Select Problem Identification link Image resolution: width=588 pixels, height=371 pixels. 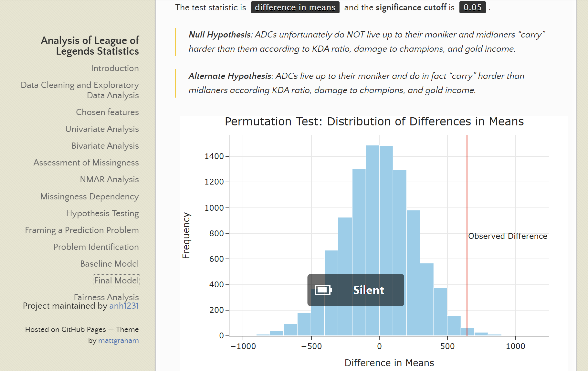click(96, 247)
